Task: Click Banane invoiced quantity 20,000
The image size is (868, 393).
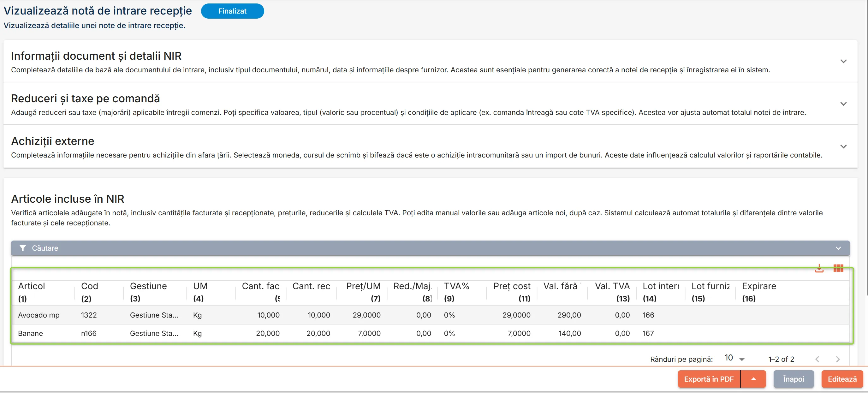Action: 268,333
